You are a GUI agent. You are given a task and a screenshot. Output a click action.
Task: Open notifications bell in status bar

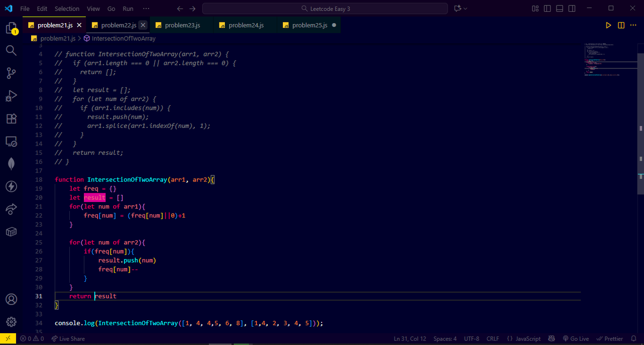pyautogui.click(x=634, y=339)
